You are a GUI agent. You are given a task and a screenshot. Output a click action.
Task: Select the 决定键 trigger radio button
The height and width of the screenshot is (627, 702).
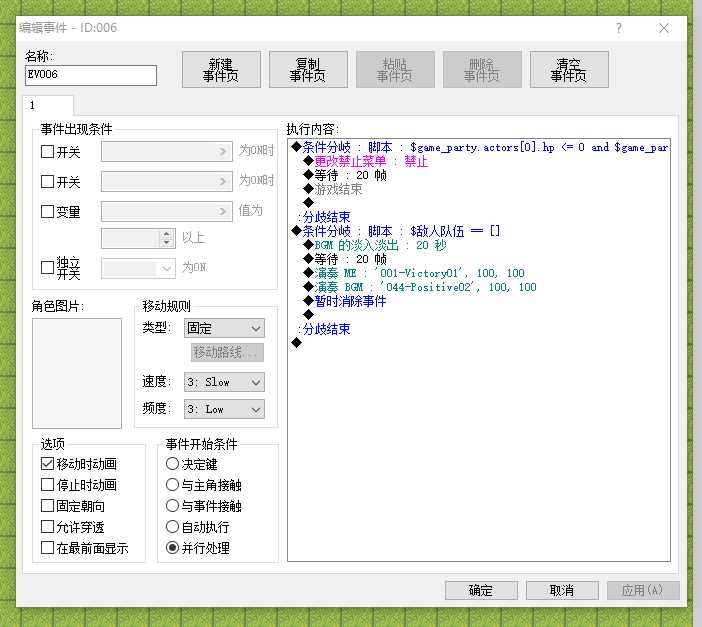[172, 464]
